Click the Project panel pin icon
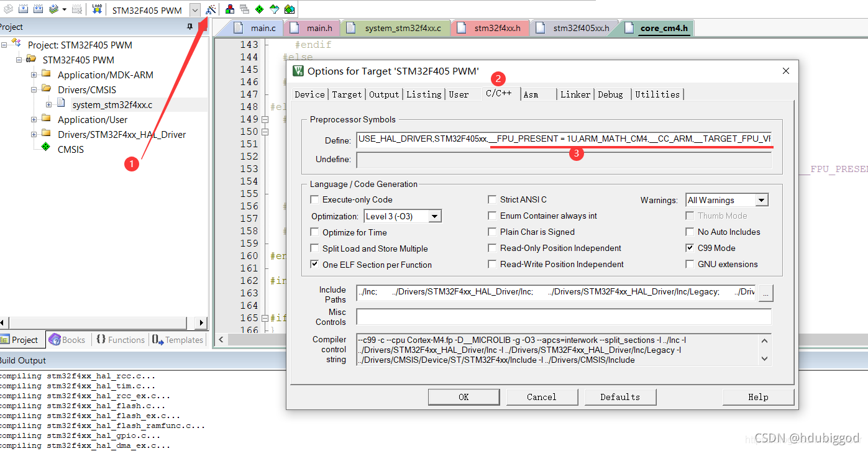 [190, 27]
